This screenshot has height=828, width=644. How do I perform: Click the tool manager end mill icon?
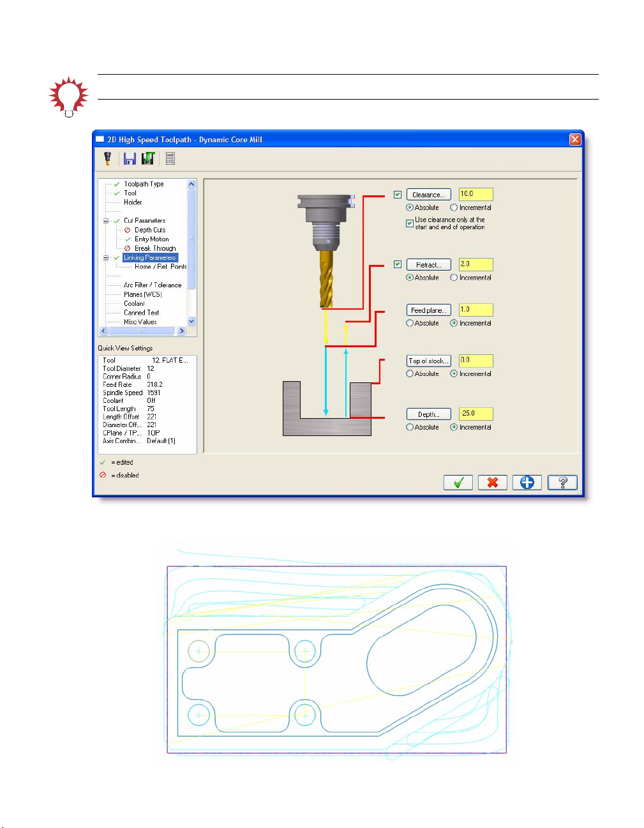tap(107, 158)
